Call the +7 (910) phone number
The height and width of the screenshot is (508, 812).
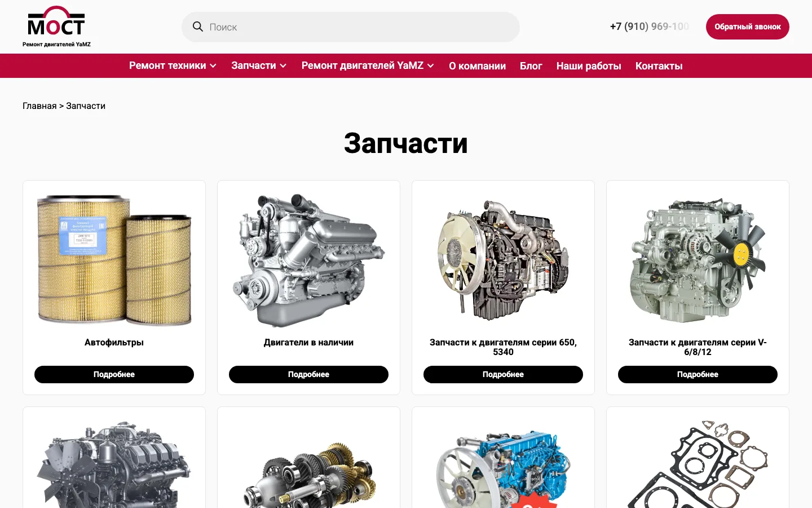coord(650,27)
